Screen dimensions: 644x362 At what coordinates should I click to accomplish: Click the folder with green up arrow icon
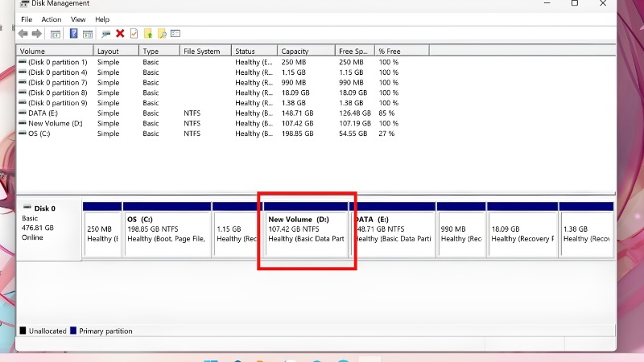click(x=148, y=34)
